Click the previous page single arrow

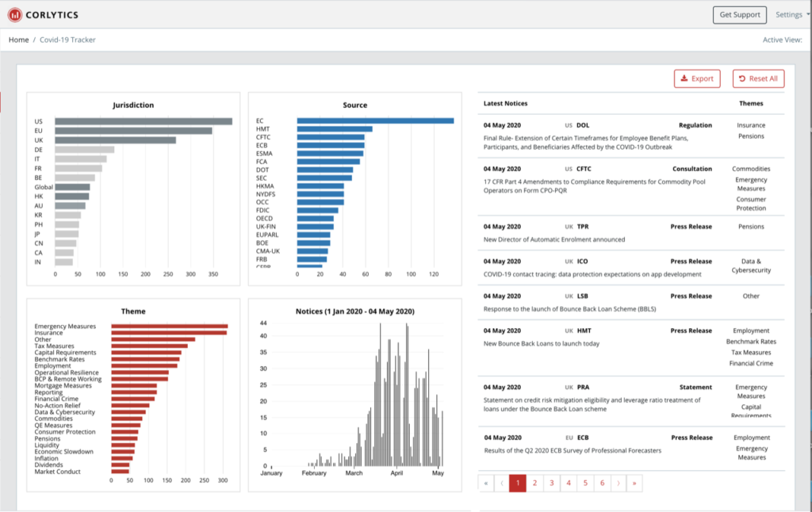tap(502, 483)
